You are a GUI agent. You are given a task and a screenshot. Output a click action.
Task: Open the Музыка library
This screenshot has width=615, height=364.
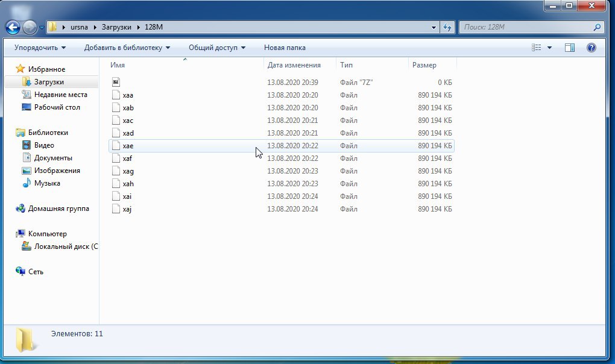[47, 183]
